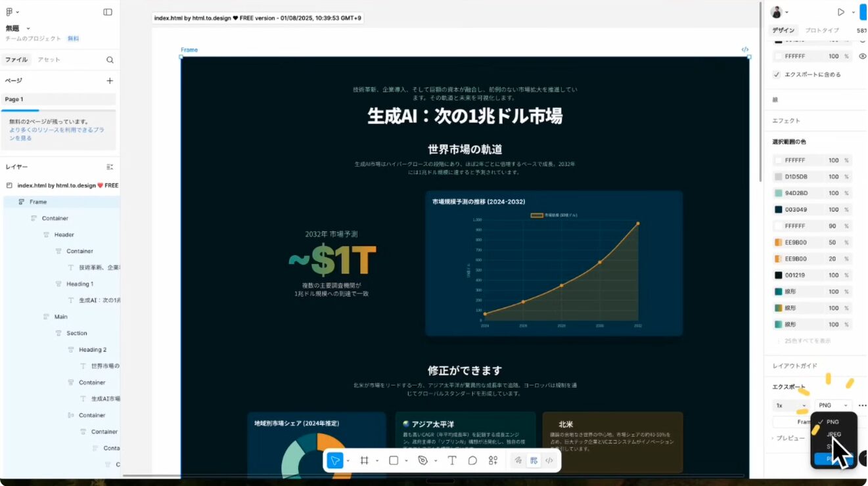Click the EE9B00 50% color swatch
This screenshot has width=868, height=486.
pyautogui.click(x=779, y=242)
